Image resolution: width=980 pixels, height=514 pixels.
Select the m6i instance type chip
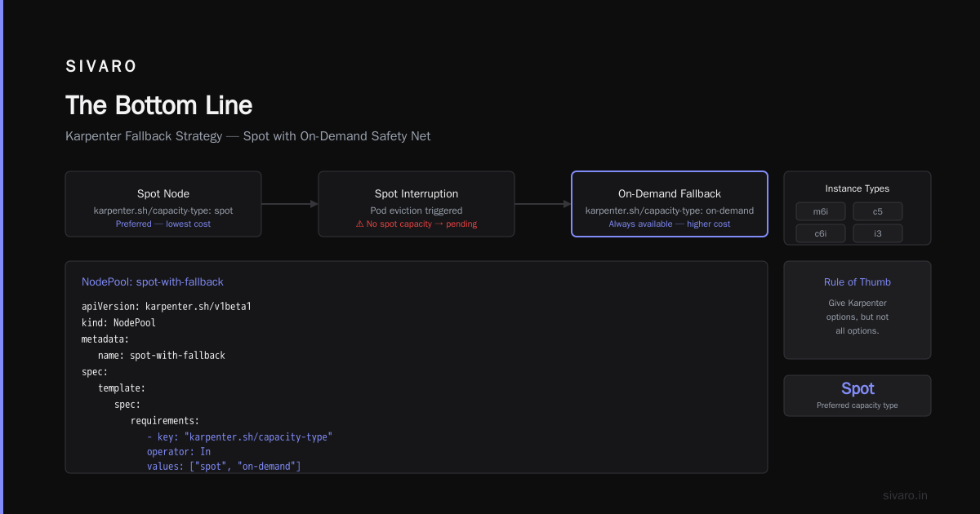point(821,211)
